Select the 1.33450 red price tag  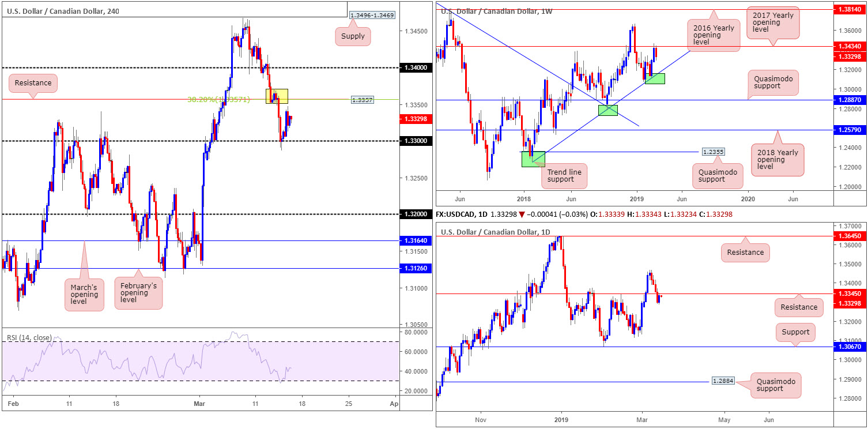[x=851, y=293]
